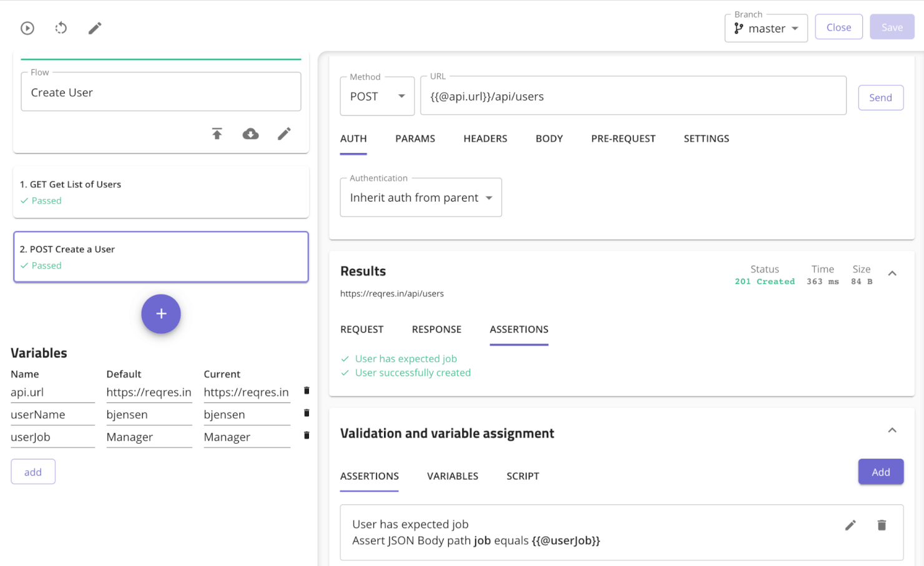924x566 pixels.
Task: Collapse the Validation and variable assignment panel
Action: pyautogui.click(x=892, y=430)
